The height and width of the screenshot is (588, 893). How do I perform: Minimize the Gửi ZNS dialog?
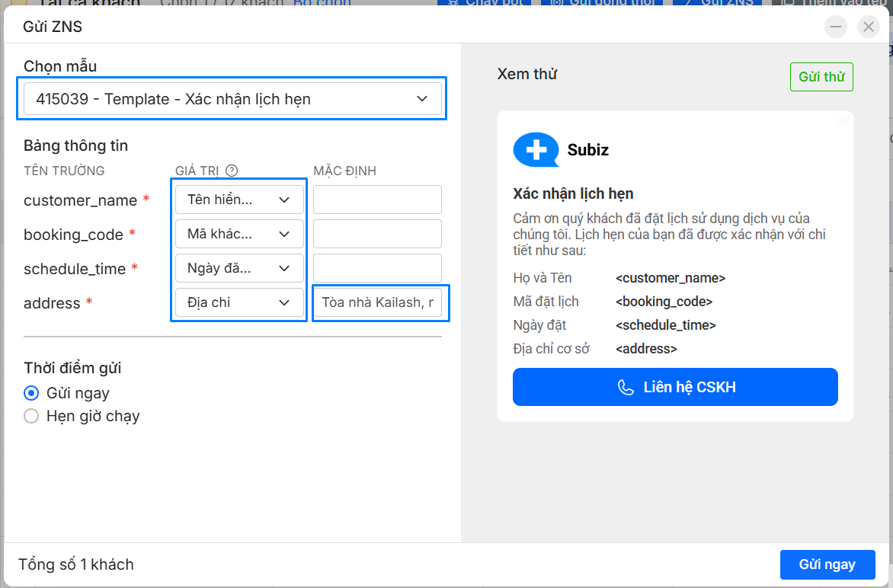pyautogui.click(x=836, y=27)
